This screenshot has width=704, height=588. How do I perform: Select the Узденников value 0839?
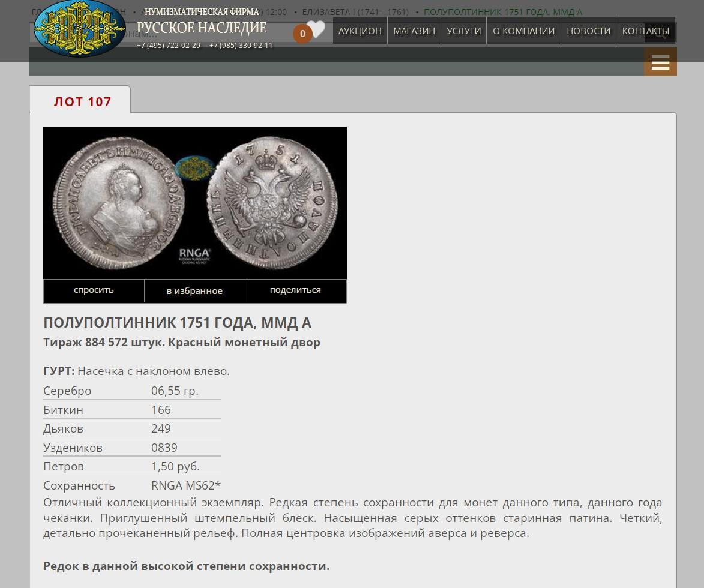point(164,448)
